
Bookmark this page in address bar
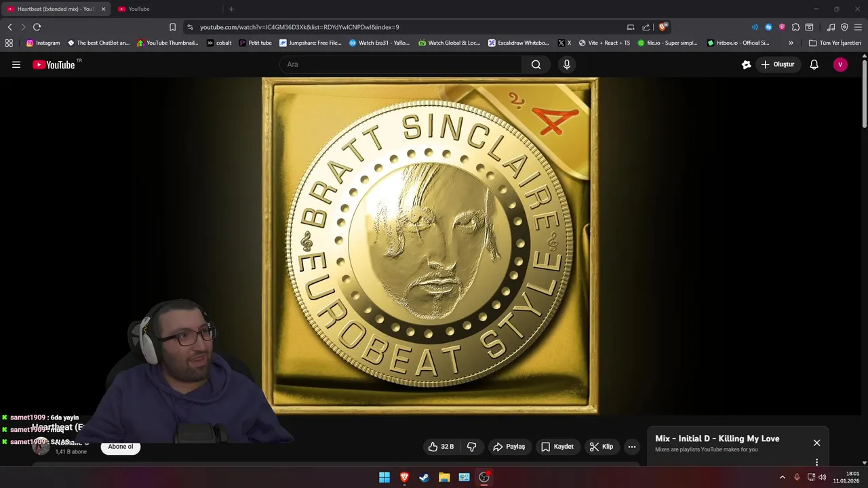pyautogui.click(x=172, y=27)
